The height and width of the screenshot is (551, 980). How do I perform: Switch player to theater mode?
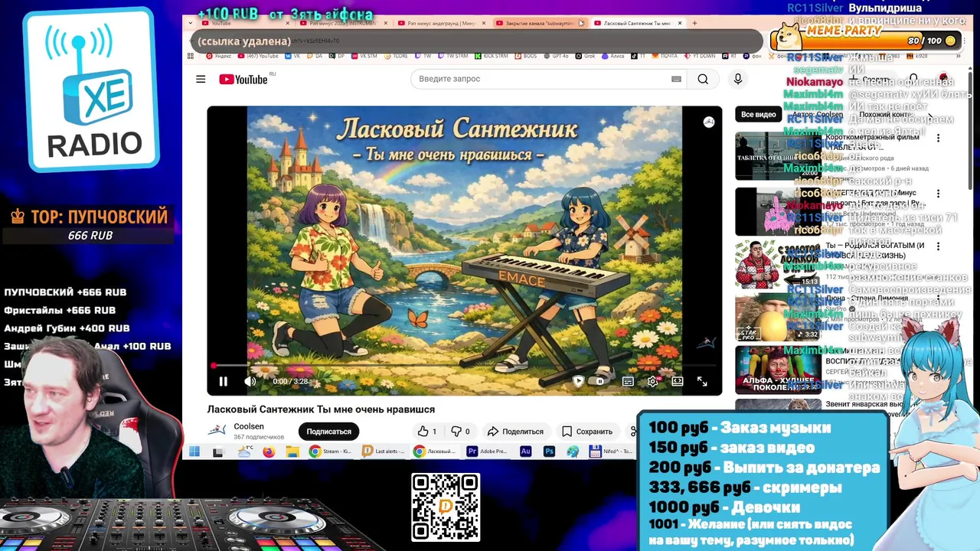(x=677, y=381)
